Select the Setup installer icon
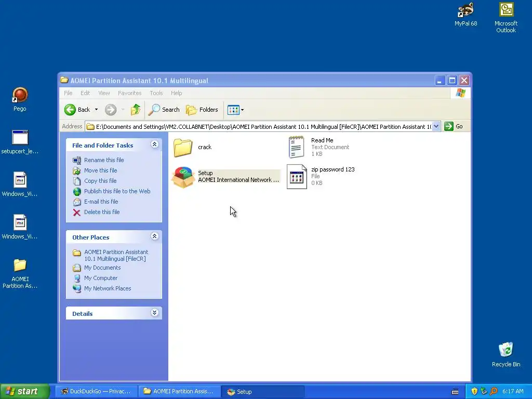Screen dimensions: 532x399 [x=183, y=177]
